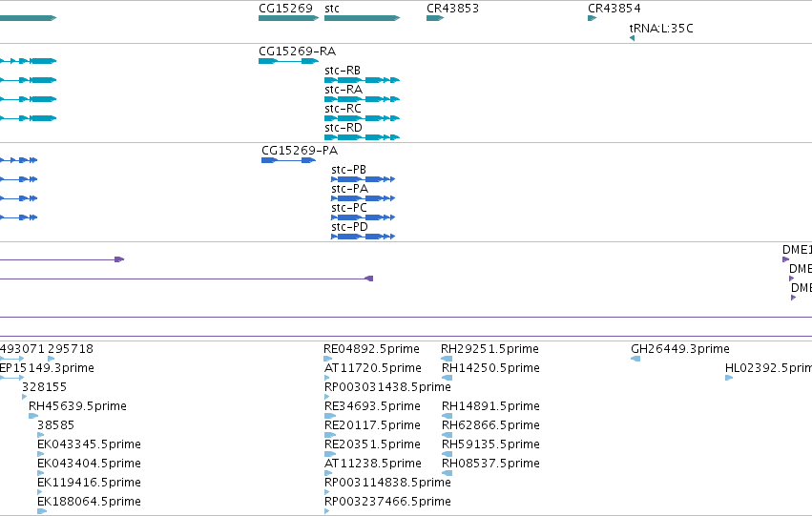
Task: Click the RH08537.5prime EST label
Action: coord(490,464)
